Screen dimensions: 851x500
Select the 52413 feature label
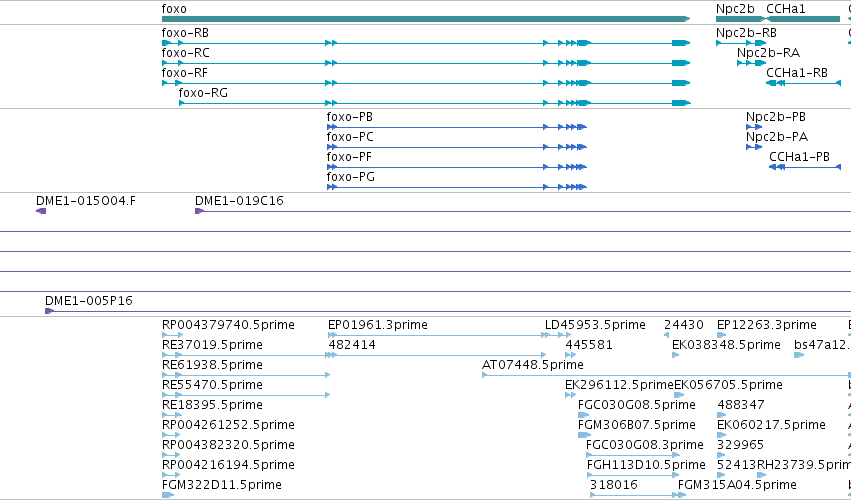[736, 465]
